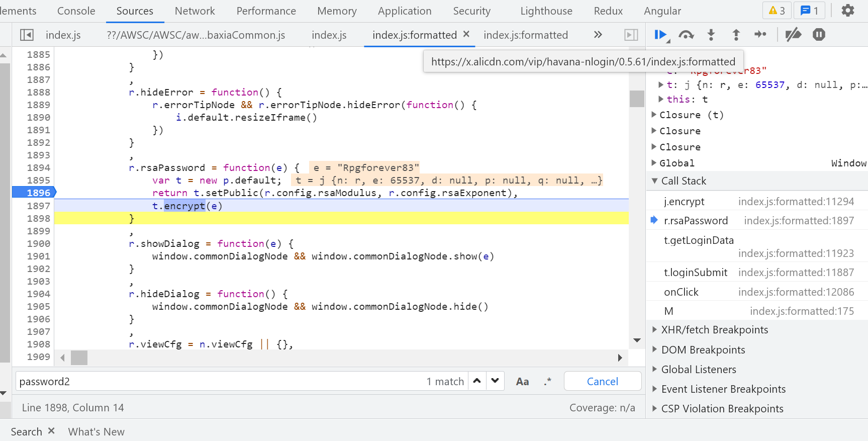Open messages count badge
868x441 pixels.
tap(809, 11)
